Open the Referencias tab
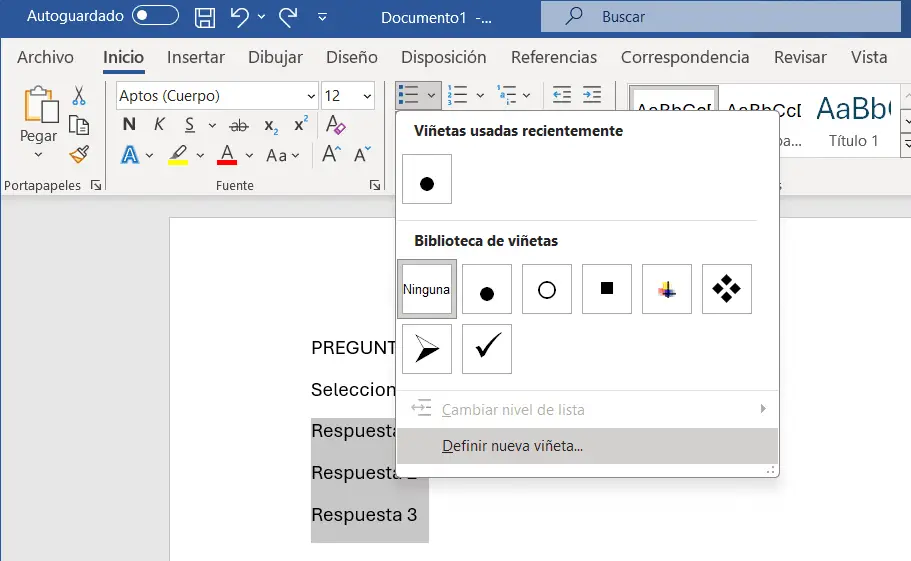The height and width of the screenshot is (561, 911). click(554, 57)
